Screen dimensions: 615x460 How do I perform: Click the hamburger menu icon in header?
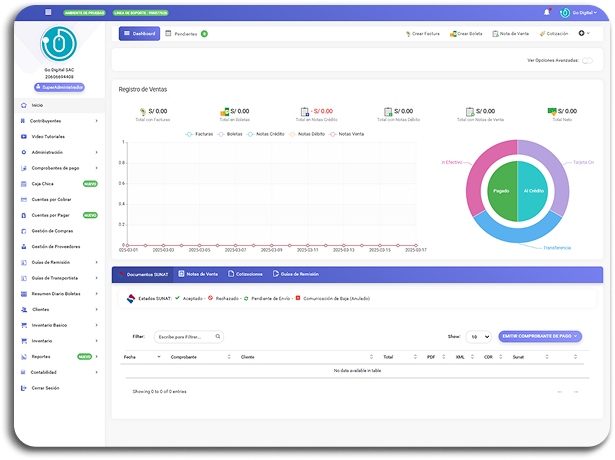coord(49,12)
